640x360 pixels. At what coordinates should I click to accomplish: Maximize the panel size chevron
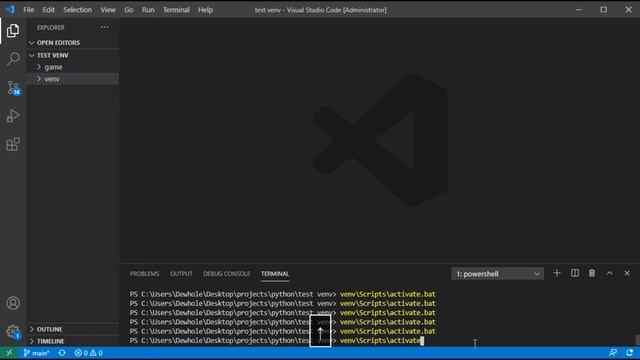[609, 273]
